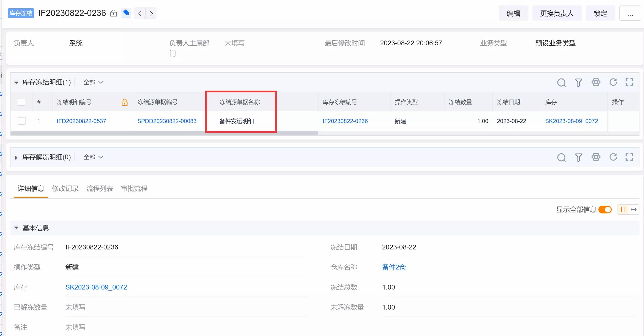Click the blue tag icon in header
This screenshot has width=644, height=336.
coord(126,13)
